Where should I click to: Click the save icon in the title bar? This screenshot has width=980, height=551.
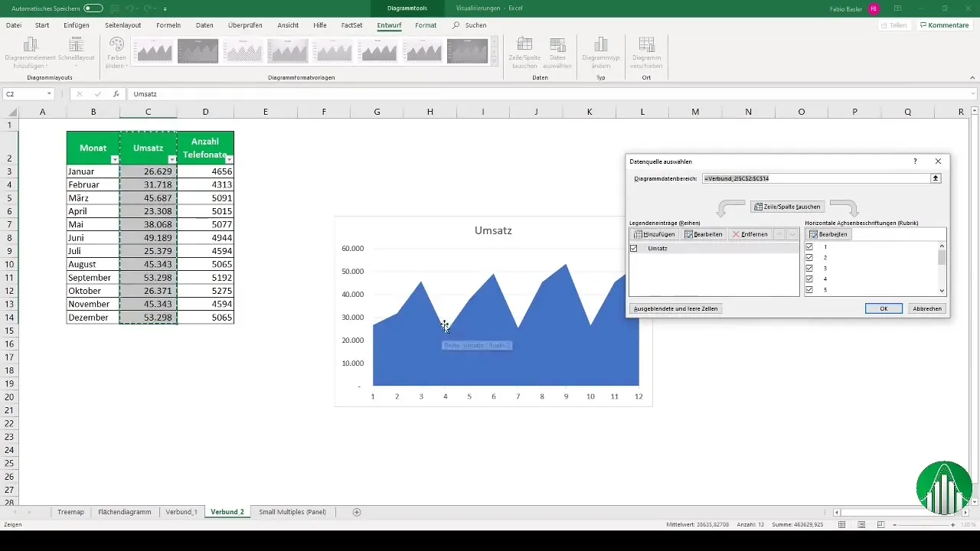(x=114, y=8)
